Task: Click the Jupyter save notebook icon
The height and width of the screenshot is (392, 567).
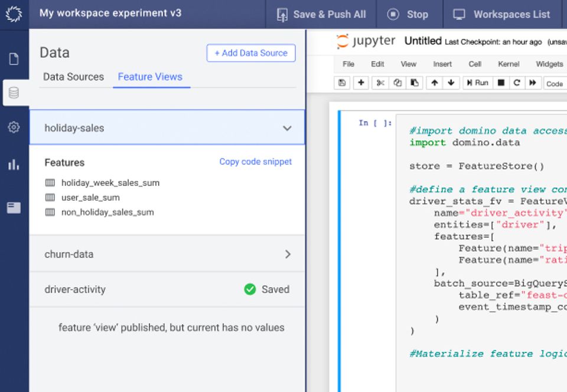Action: tap(342, 83)
